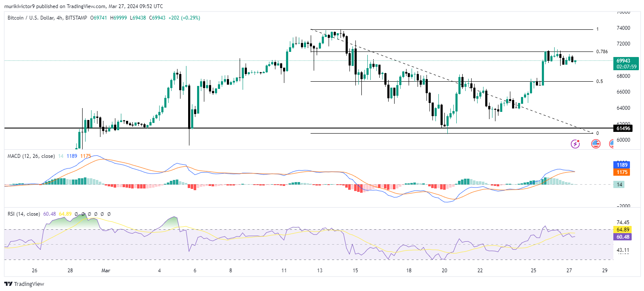The image size is (644, 291).
Task: Click the purple 60.48 RSI axis tag
Action: (x=622, y=236)
